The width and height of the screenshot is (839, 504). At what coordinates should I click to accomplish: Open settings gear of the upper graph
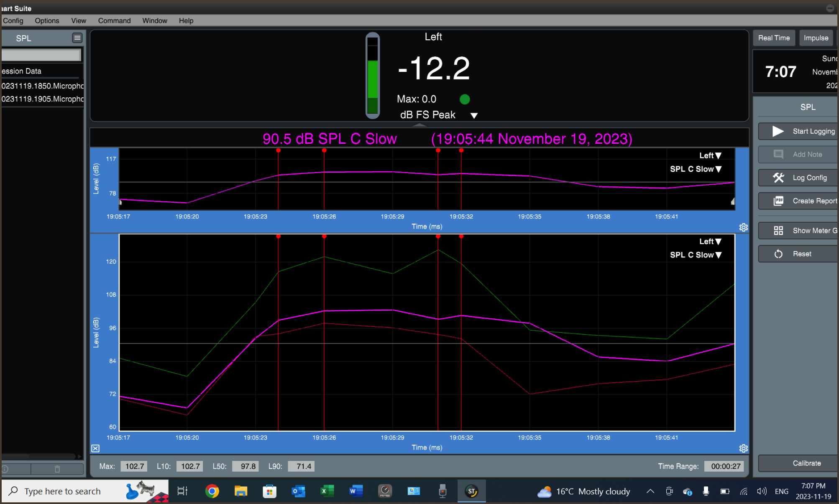tap(743, 227)
